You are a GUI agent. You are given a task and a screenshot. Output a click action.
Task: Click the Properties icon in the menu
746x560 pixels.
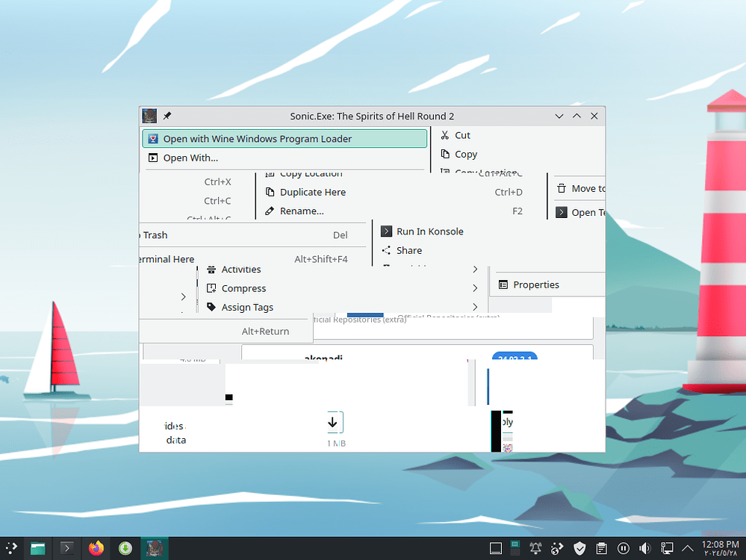(x=503, y=284)
